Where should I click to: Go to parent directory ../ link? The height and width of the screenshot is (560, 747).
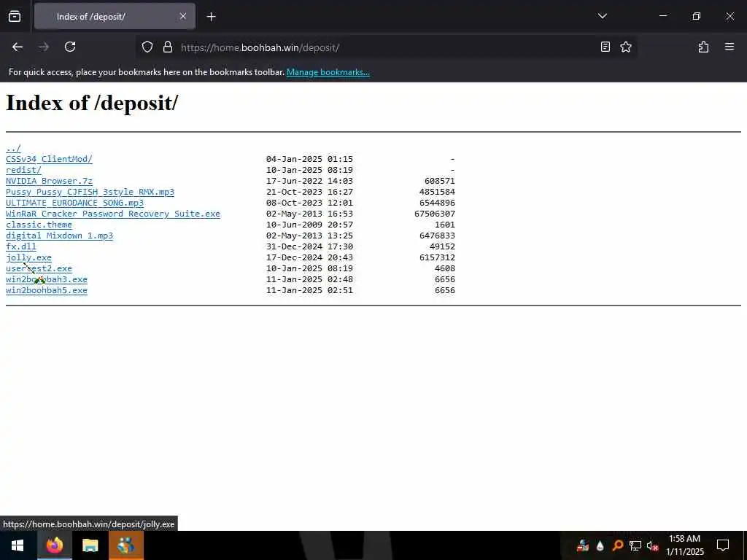pos(13,148)
